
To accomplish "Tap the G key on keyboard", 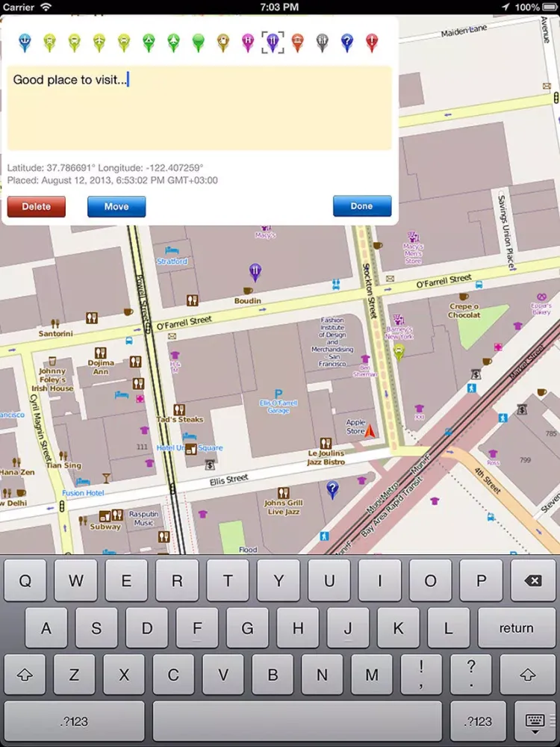I will point(248,628).
